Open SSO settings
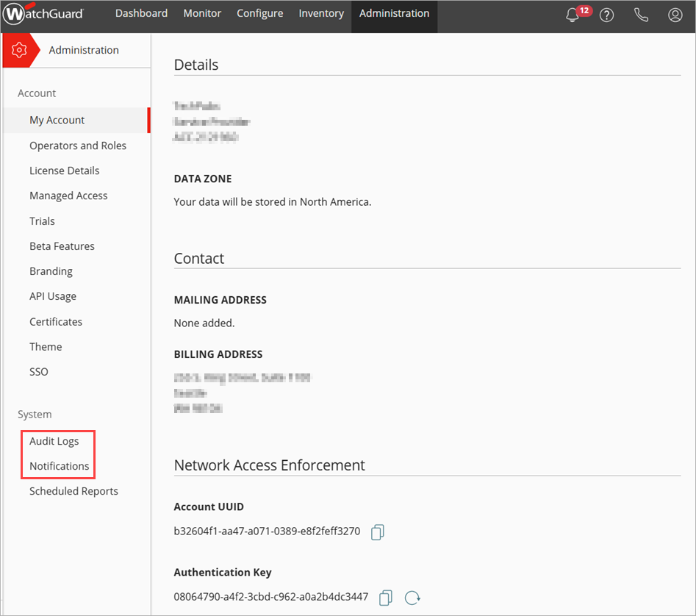Image resolution: width=696 pixels, height=616 pixels. [x=38, y=371]
